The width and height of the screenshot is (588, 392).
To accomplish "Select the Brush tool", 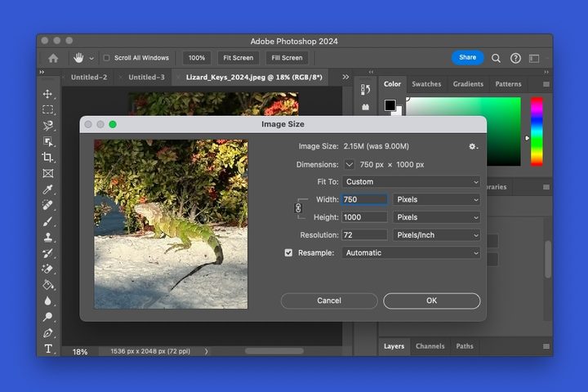I will [47, 221].
